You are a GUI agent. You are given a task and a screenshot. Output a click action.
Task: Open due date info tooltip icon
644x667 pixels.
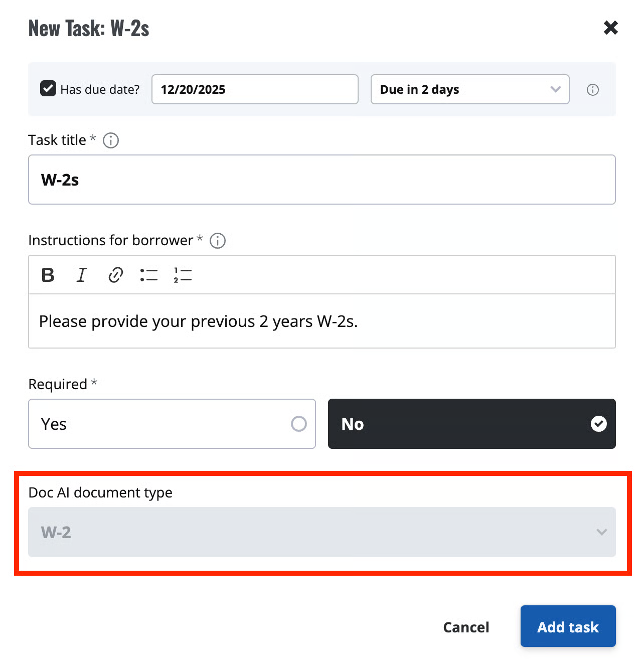coord(593,90)
